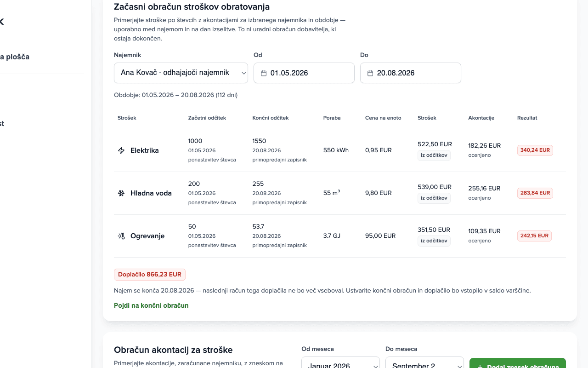588x368 pixels.
Task: Focus the Od date field with 01.05.2026
Action: (x=304, y=73)
